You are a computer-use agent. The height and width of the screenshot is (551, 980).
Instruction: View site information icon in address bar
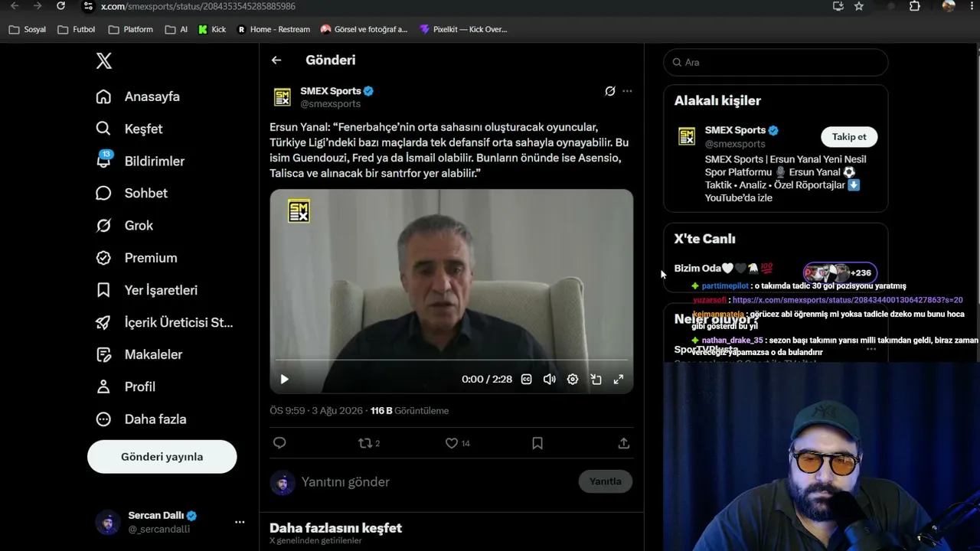[x=88, y=6]
